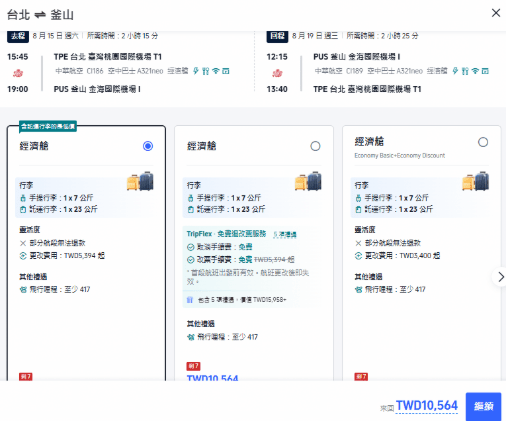Viewport: 506px width, 427px height.
Task: Click the red seats-left badge in the first fare card
Action: 26,377
